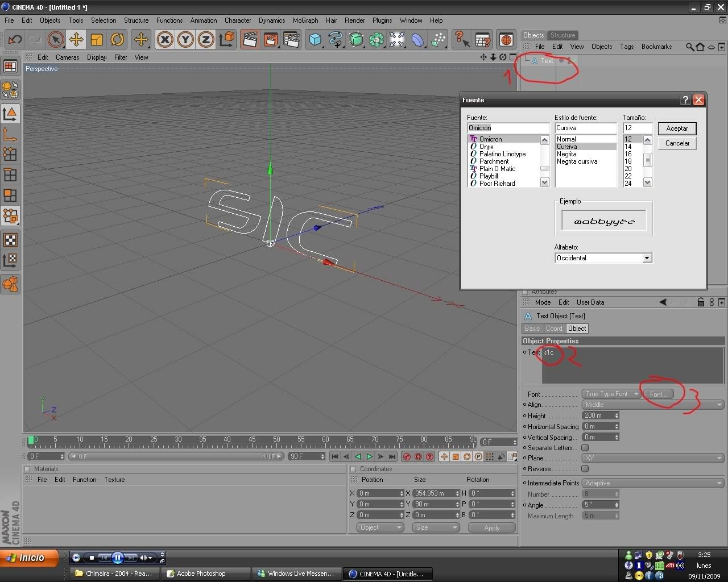The width and height of the screenshot is (728, 582).
Task: Open the Object coordinates mode dropdown
Action: point(380,527)
